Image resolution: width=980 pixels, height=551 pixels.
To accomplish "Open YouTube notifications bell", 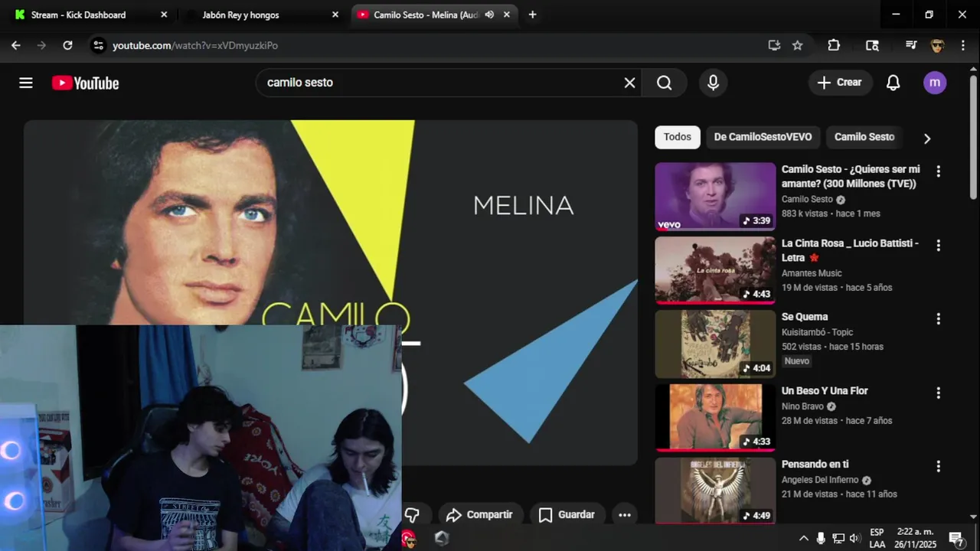I will click(x=893, y=83).
